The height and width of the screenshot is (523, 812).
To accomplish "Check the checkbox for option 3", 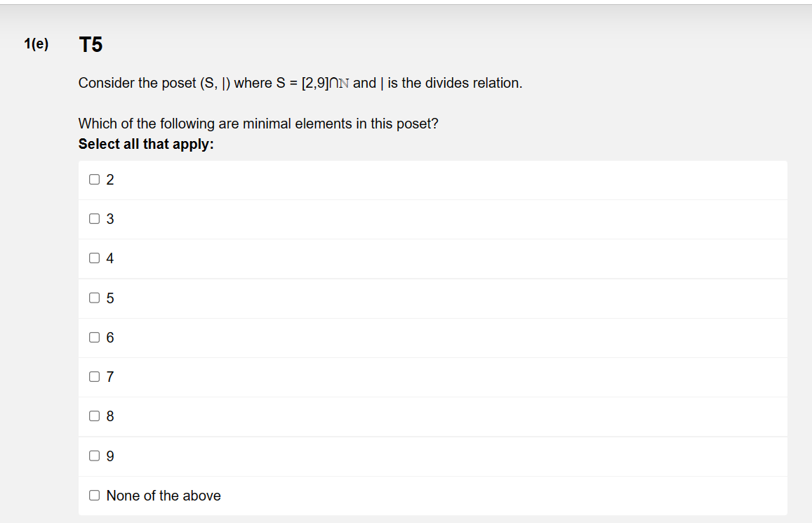I will point(94,218).
